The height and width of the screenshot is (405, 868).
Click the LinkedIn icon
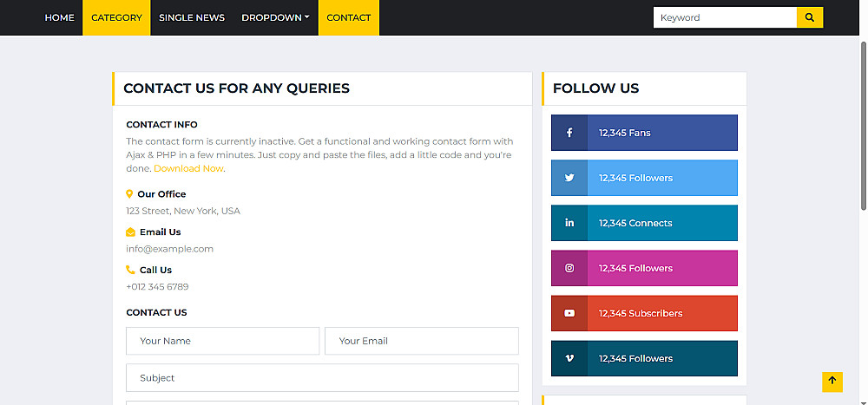click(x=569, y=223)
